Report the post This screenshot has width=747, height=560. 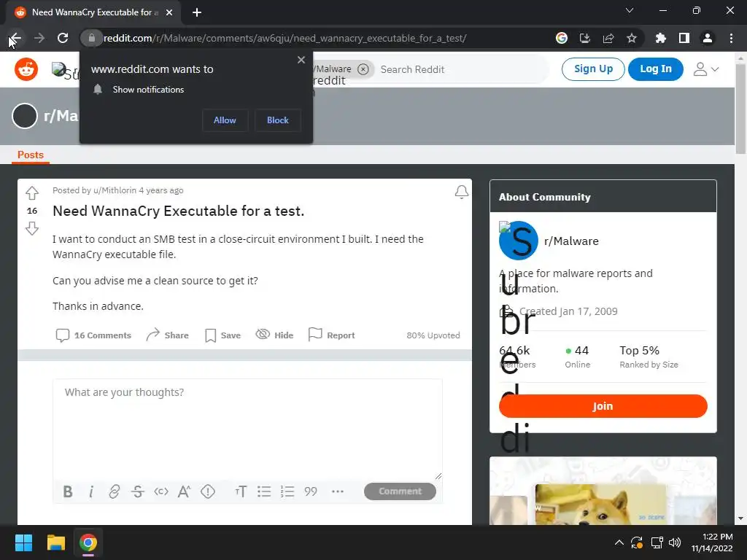332,335
